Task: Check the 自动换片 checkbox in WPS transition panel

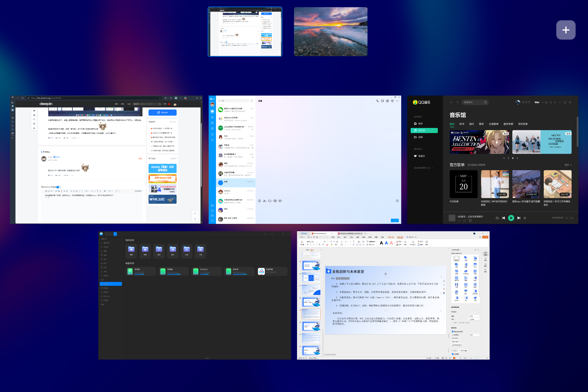Action: [452, 335]
